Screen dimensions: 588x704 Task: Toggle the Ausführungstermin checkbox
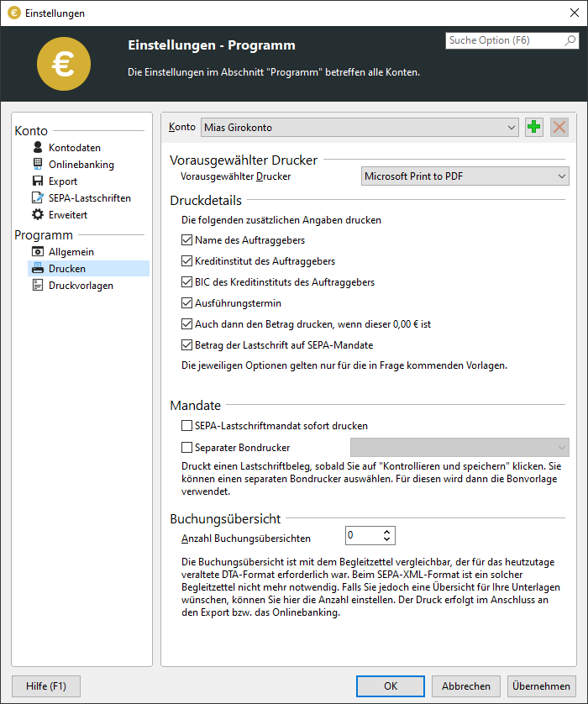186,303
